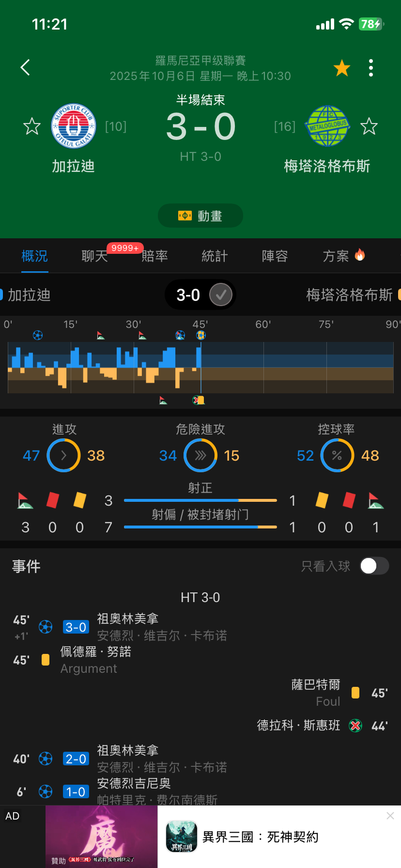Expand the 危險進攻 double-chevron circle
The height and width of the screenshot is (868, 401).
point(200,455)
